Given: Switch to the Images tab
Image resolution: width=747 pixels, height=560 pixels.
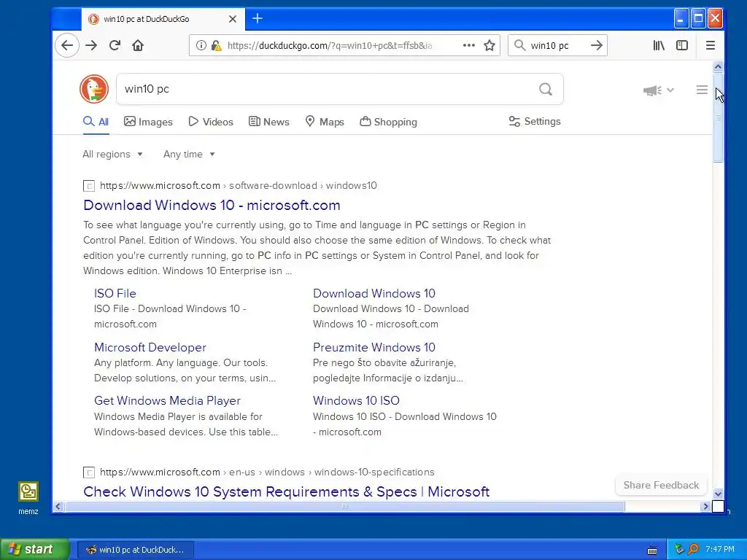Looking at the screenshot, I should [148, 122].
